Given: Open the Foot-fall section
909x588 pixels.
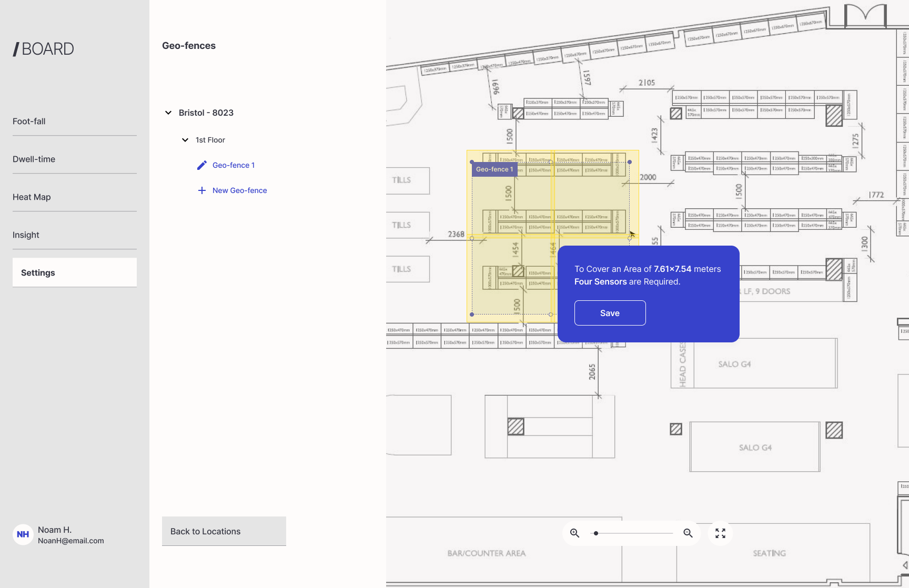Looking at the screenshot, I should pos(75,121).
